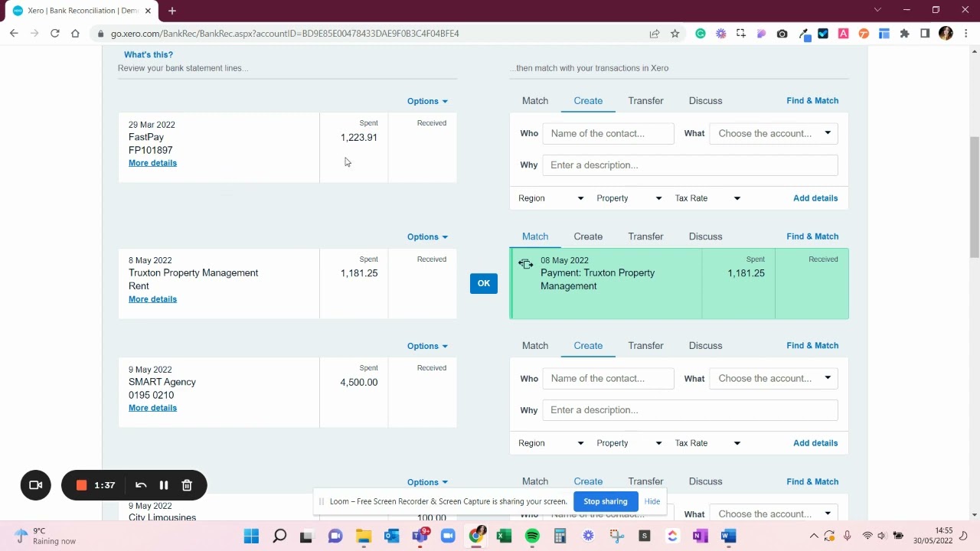This screenshot has width=980, height=551.
Task: Open More details for SMART Agency line
Action: click(x=152, y=408)
